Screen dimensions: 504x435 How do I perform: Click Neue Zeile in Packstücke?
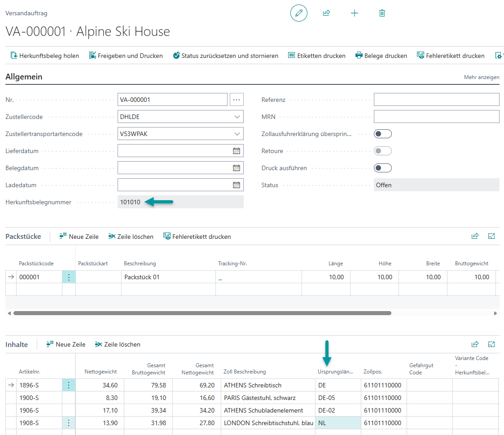click(x=79, y=237)
